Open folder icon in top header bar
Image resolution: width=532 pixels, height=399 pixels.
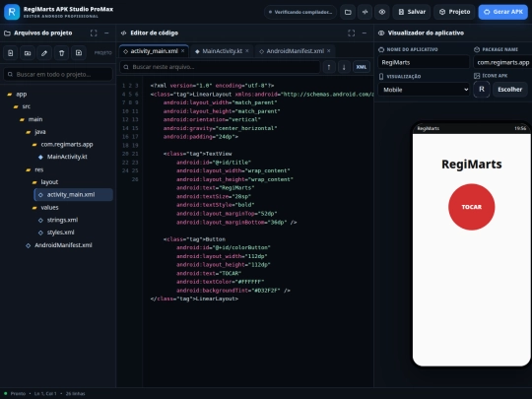point(348,12)
